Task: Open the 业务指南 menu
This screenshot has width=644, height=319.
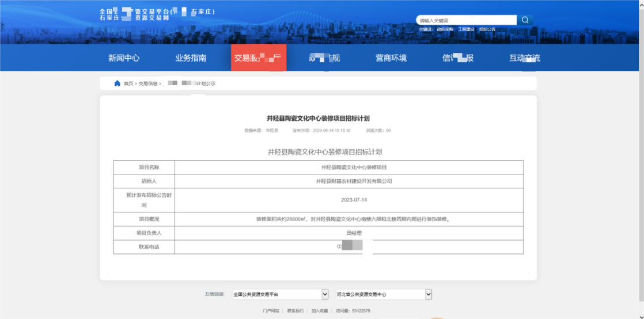Action: [191, 58]
